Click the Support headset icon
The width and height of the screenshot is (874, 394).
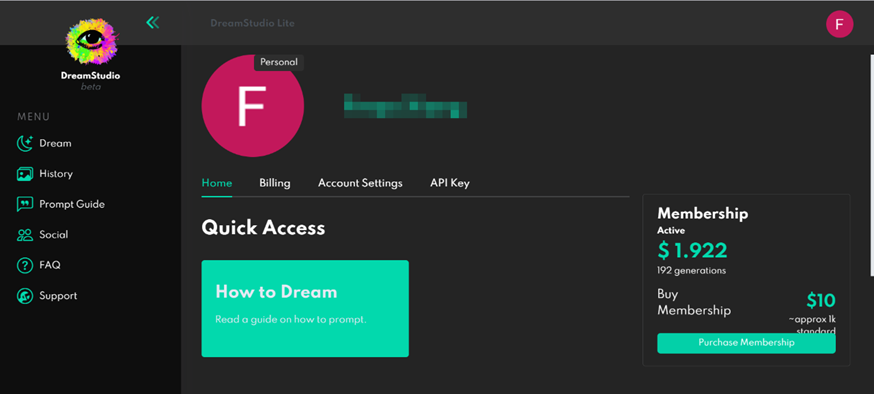25,296
